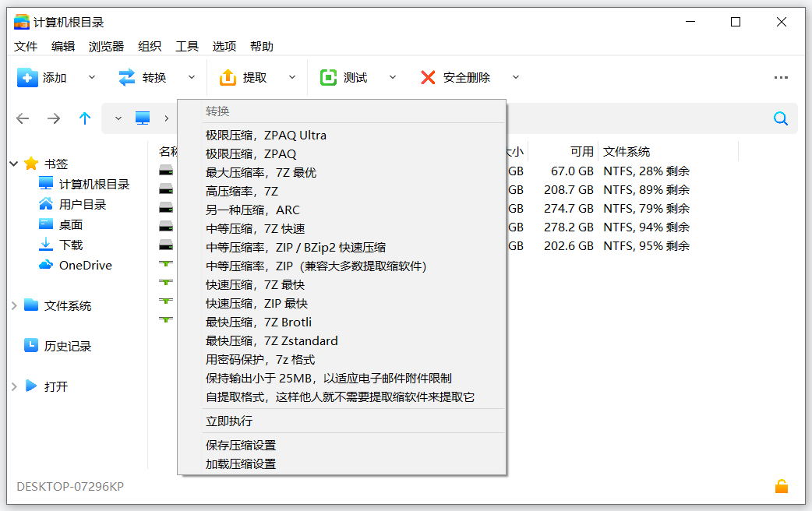Open the 帮助 menu

click(262, 47)
